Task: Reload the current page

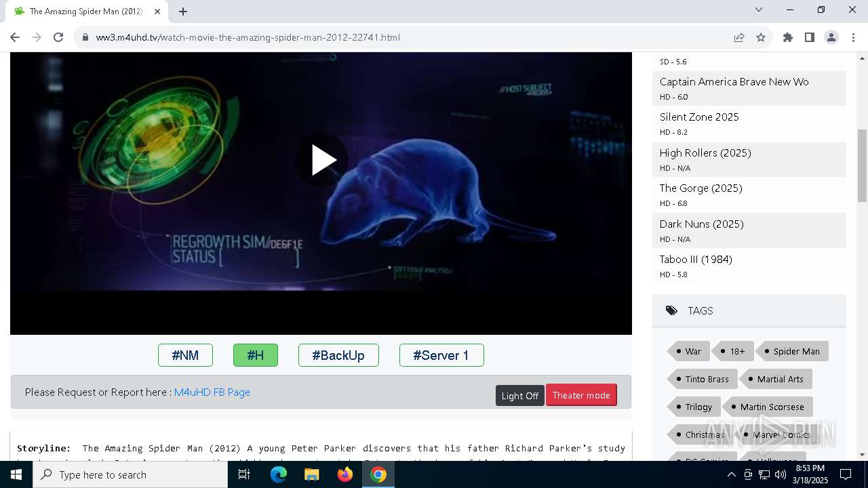Action: click(x=58, y=37)
